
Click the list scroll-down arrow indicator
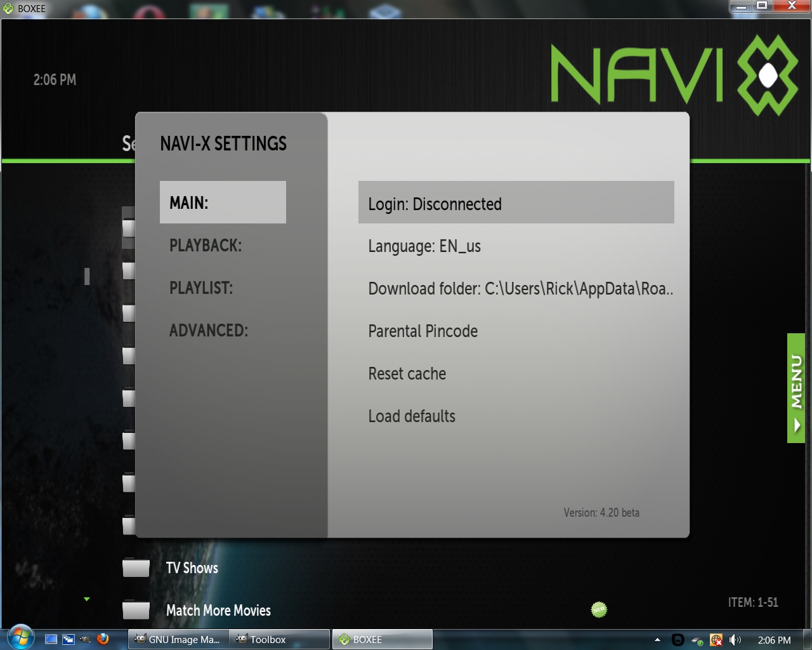coord(87,599)
